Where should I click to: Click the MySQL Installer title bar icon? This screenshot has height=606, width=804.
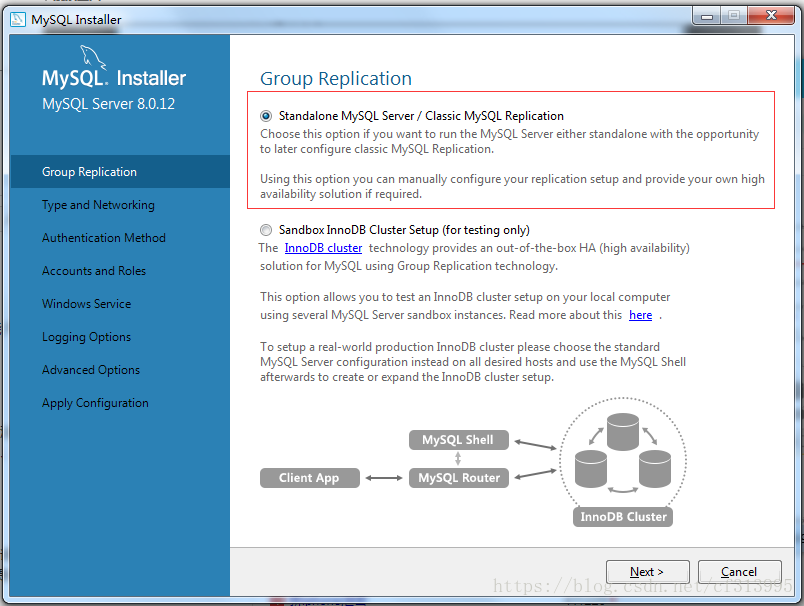pos(18,19)
